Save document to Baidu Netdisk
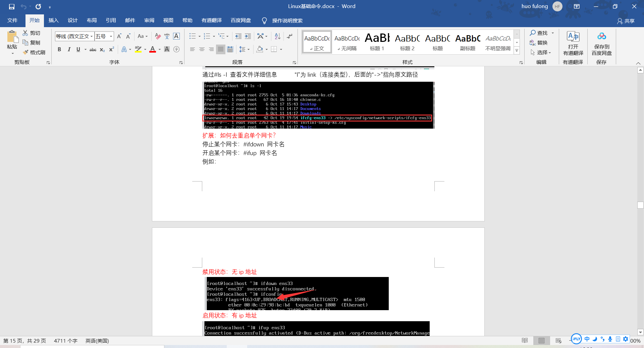The image size is (644, 348). pyautogui.click(x=602, y=44)
